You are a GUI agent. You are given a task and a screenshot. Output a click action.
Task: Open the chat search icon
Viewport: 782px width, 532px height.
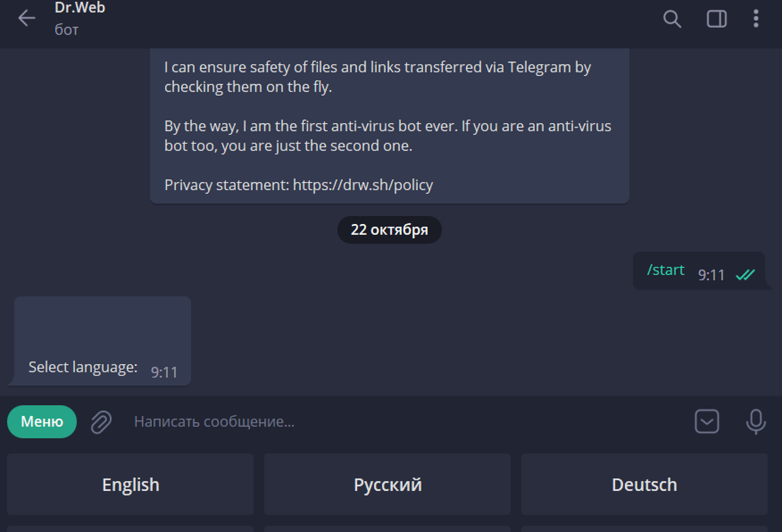(x=671, y=19)
